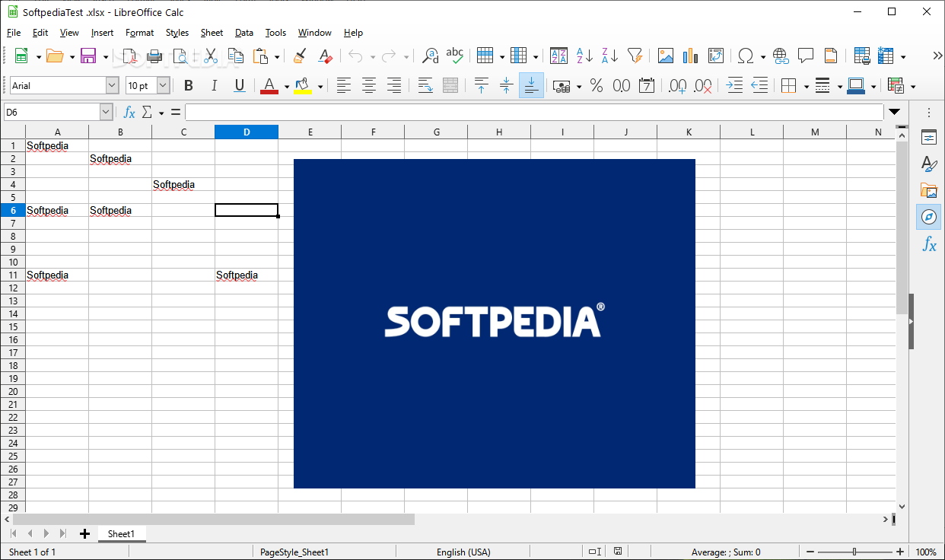Toggle Center Horizontally alignment
The image size is (945, 560).
pyautogui.click(x=369, y=86)
